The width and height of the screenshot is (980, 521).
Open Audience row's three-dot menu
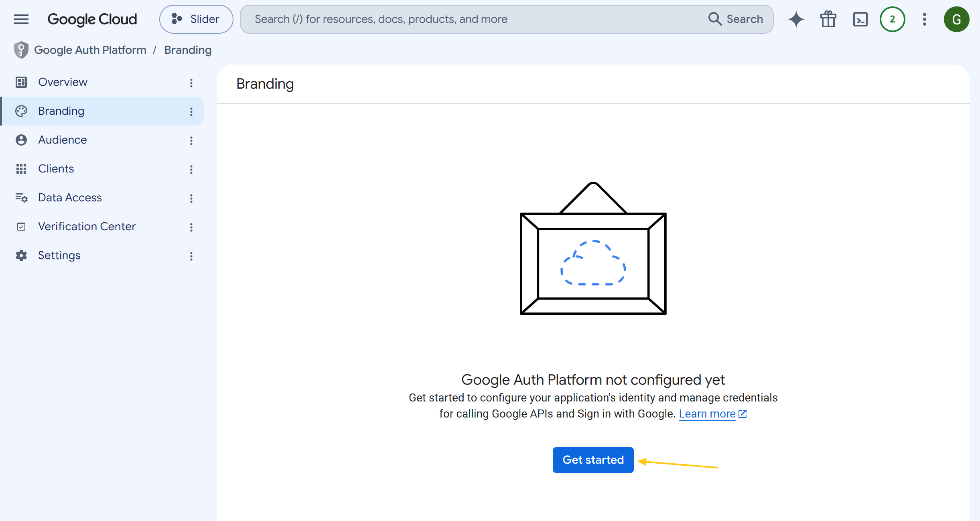[191, 140]
